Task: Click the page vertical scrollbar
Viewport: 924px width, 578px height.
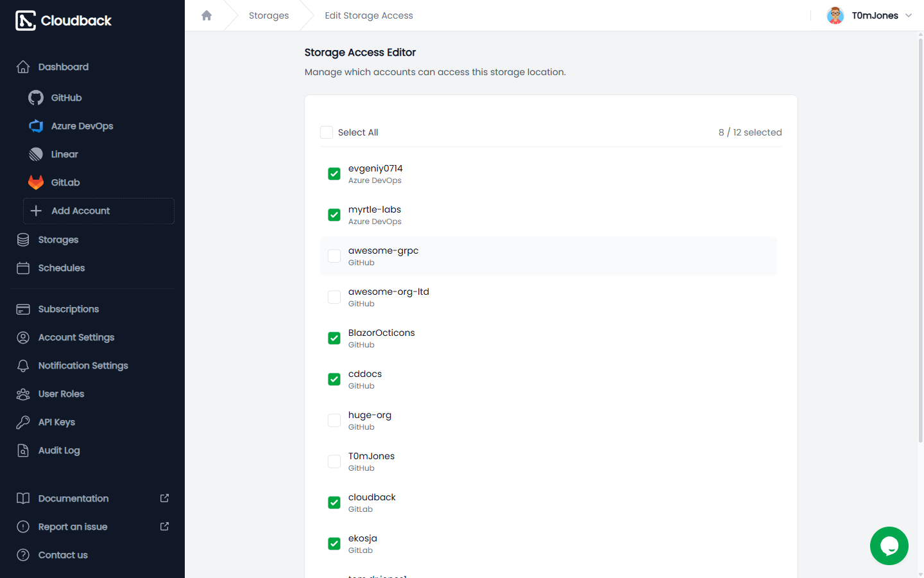Action: tap(921, 241)
